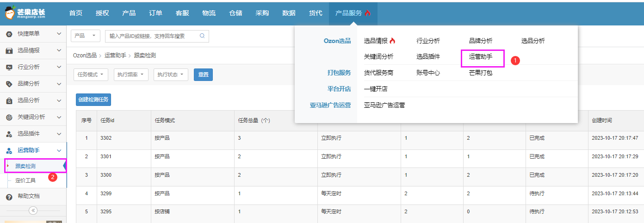
Task: Open the 订单 top menu
Action: (x=155, y=13)
